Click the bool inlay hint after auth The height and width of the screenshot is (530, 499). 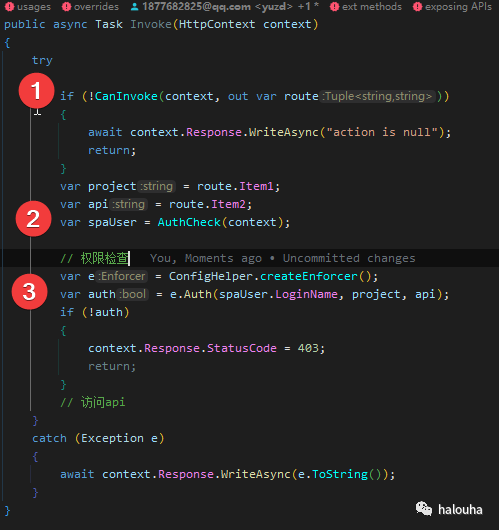pyautogui.click(x=132, y=294)
